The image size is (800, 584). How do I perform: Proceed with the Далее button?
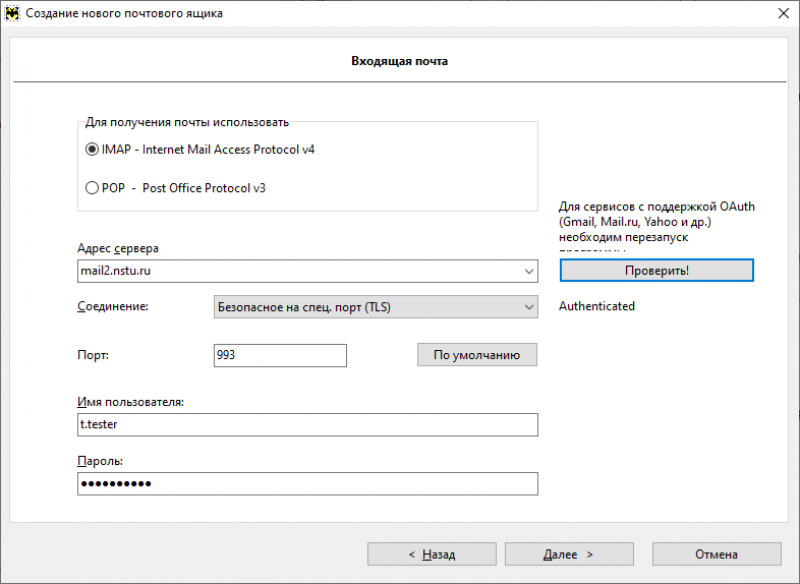(x=569, y=554)
